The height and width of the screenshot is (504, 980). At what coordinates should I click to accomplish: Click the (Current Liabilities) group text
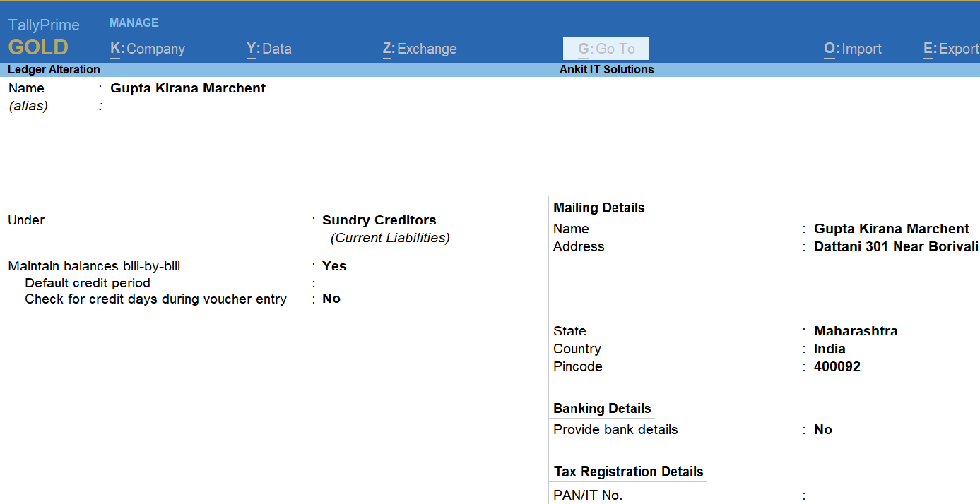point(390,238)
